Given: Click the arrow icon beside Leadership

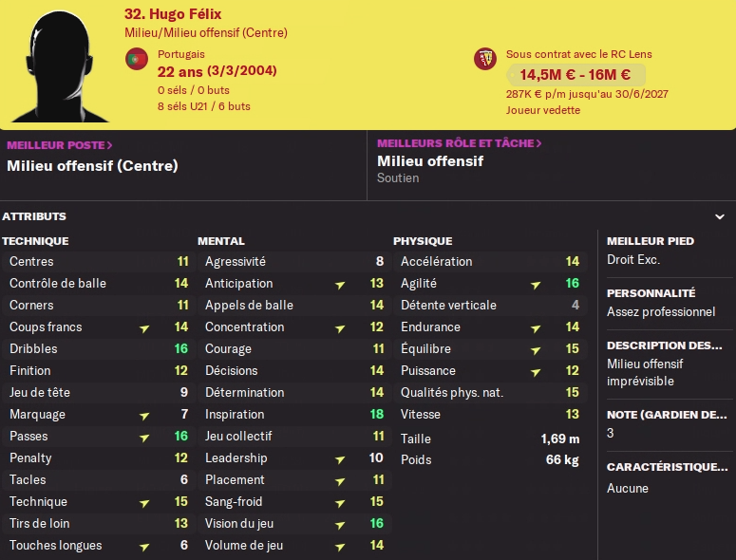Looking at the screenshot, I should [x=340, y=458].
